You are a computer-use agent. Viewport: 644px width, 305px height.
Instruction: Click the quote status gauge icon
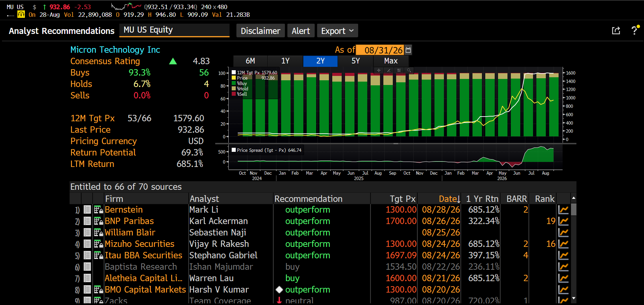tap(21, 14)
